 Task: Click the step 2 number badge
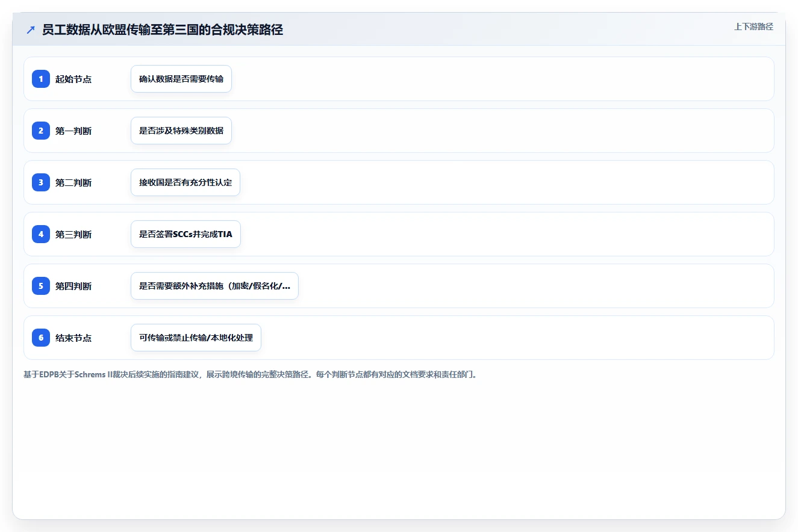41,131
